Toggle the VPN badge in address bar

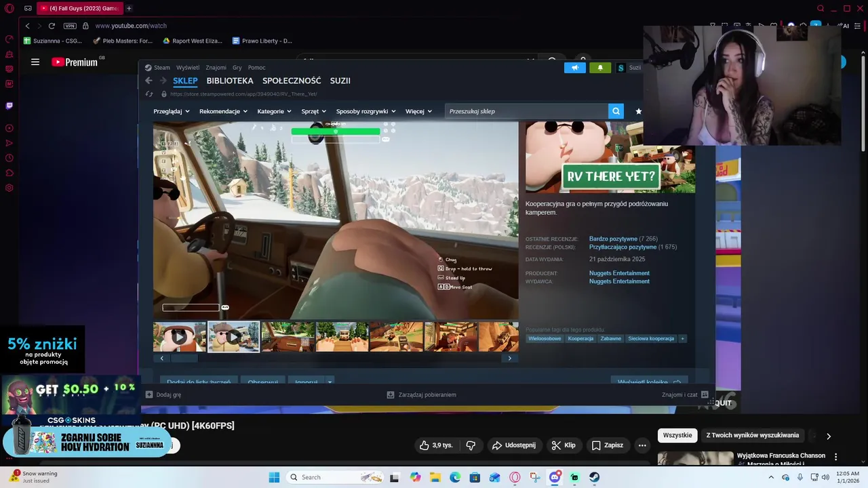70,26
